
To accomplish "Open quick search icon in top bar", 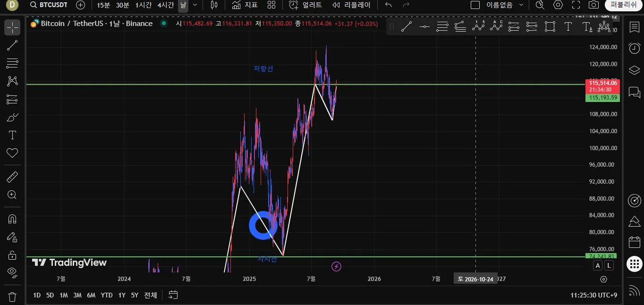I will (x=540, y=5).
